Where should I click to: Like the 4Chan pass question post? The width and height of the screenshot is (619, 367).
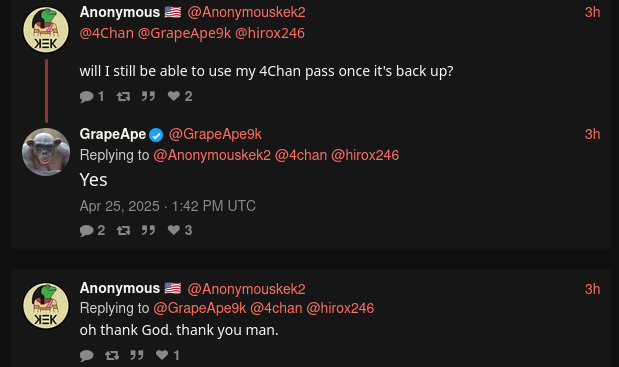tap(180, 96)
